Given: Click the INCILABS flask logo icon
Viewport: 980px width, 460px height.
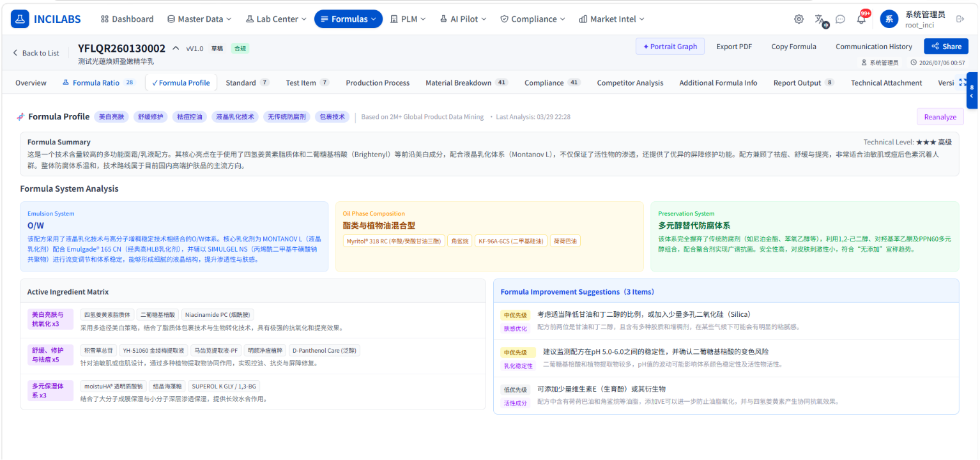Looking at the screenshot, I should point(20,19).
